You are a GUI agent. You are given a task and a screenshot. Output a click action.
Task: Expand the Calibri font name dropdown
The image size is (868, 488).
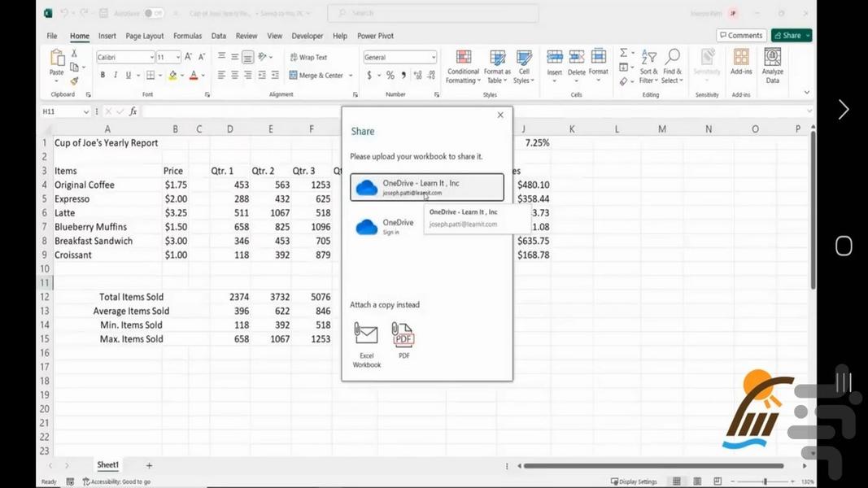(x=151, y=58)
